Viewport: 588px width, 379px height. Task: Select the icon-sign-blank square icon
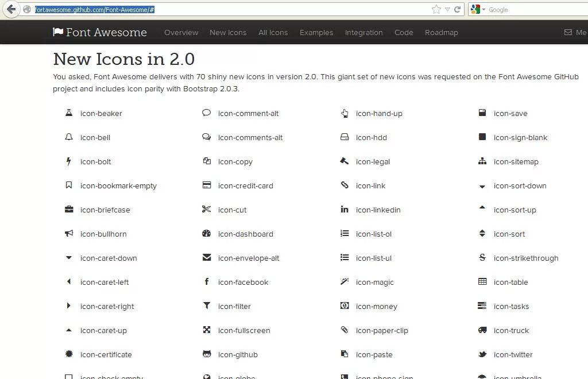click(x=482, y=137)
